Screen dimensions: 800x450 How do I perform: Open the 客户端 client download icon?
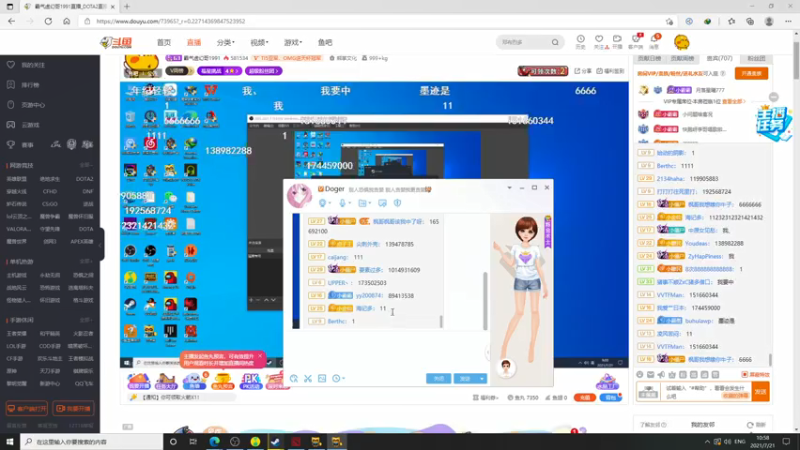[x=636, y=42]
